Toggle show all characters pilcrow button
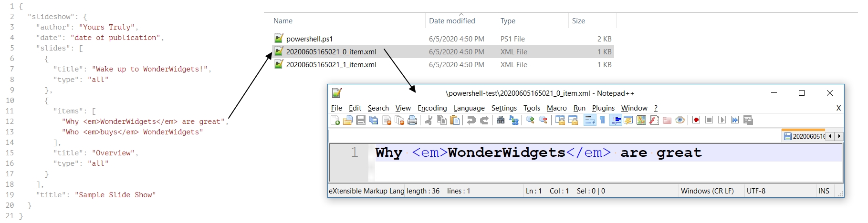 (x=603, y=120)
